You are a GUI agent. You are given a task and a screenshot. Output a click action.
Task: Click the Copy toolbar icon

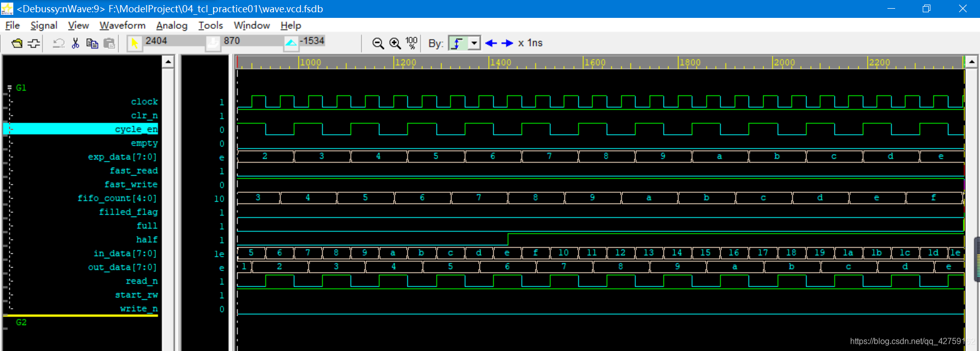click(x=92, y=43)
